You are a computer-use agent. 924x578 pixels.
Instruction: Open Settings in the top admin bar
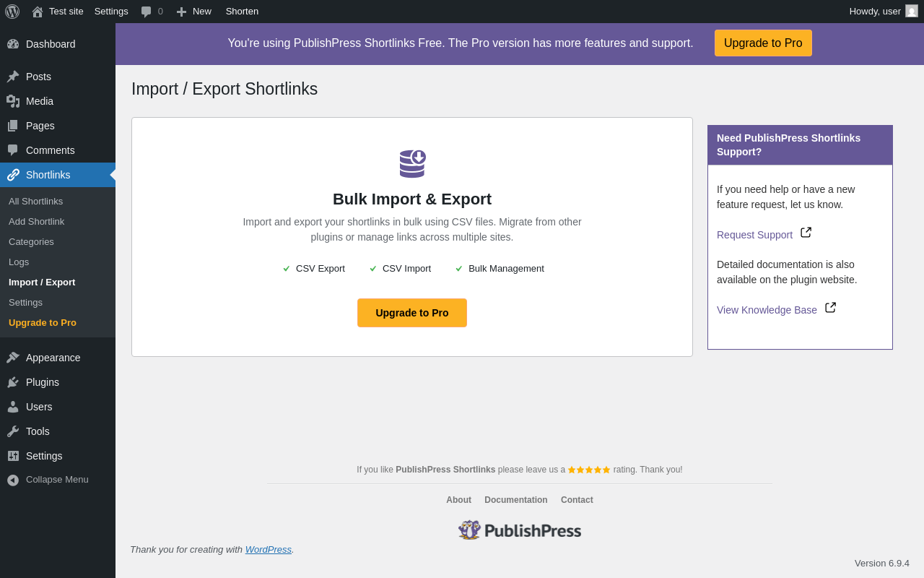tap(111, 12)
